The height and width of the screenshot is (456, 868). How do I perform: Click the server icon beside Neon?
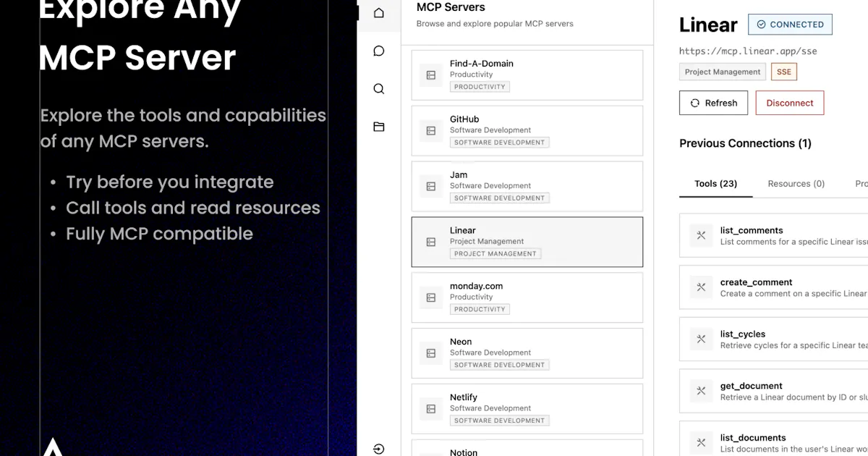point(431,353)
